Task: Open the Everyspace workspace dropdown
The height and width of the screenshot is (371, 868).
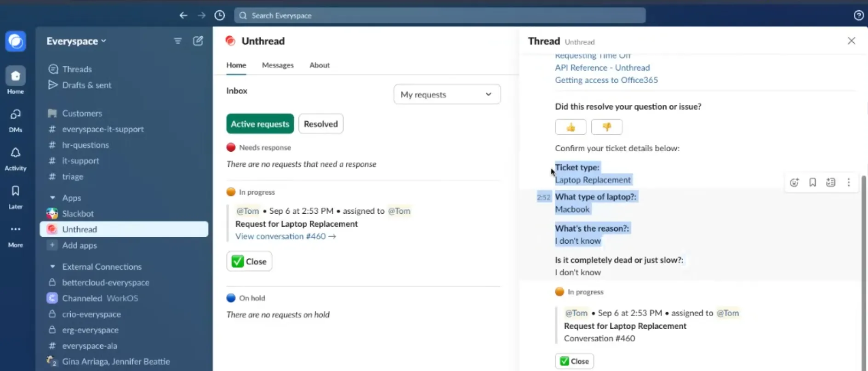Action: pyautogui.click(x=76, y=41)
